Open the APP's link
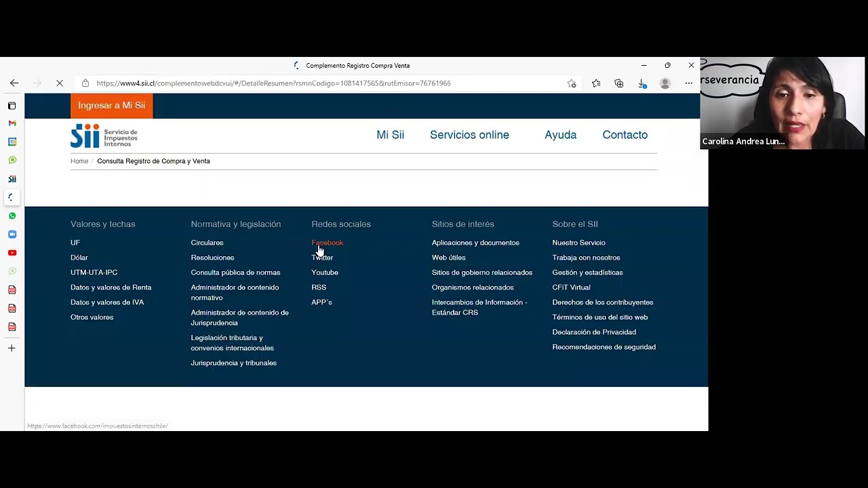Screen dimensions: 868x488 click(321, 302)
